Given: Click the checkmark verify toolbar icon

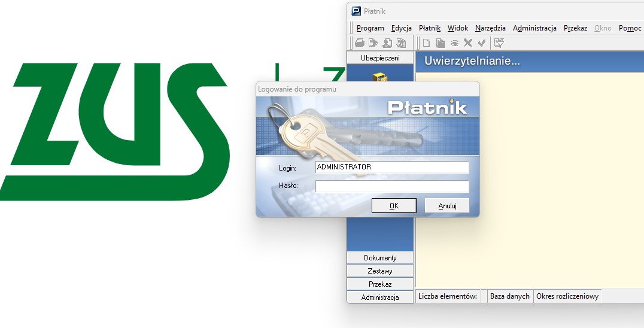Looking at the screenshot, I should coord(482,42).
